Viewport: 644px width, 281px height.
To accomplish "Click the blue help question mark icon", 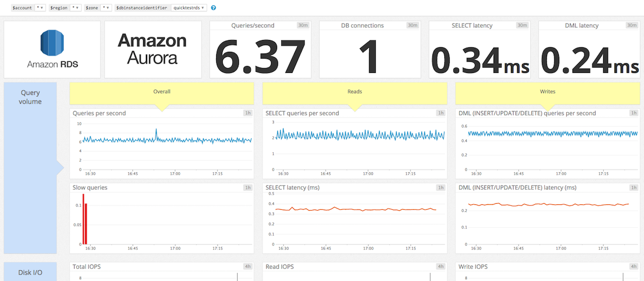I will (214, 8).
